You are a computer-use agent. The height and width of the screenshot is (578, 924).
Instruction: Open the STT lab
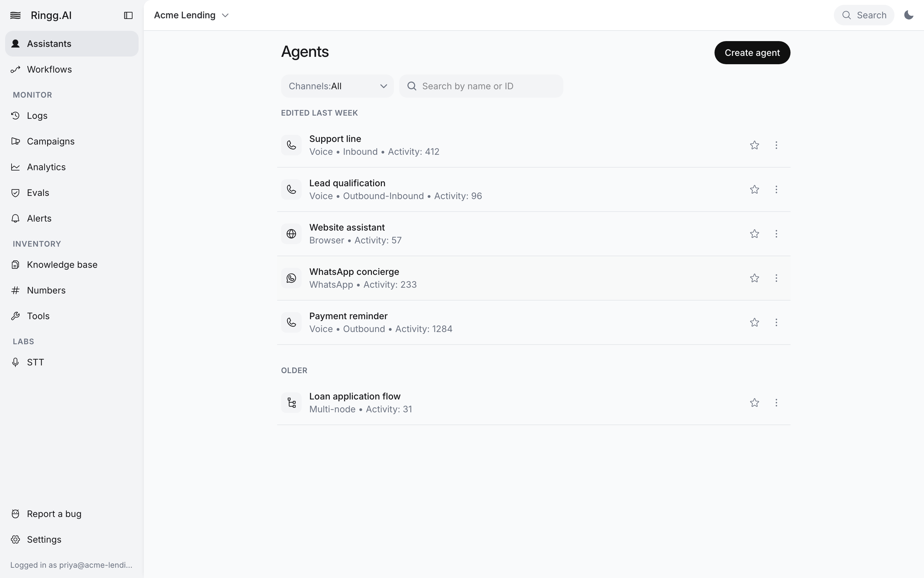pos(72,362)
